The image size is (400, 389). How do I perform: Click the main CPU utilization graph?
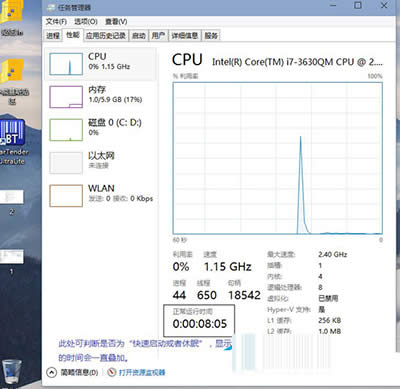(x=278, y=158)
